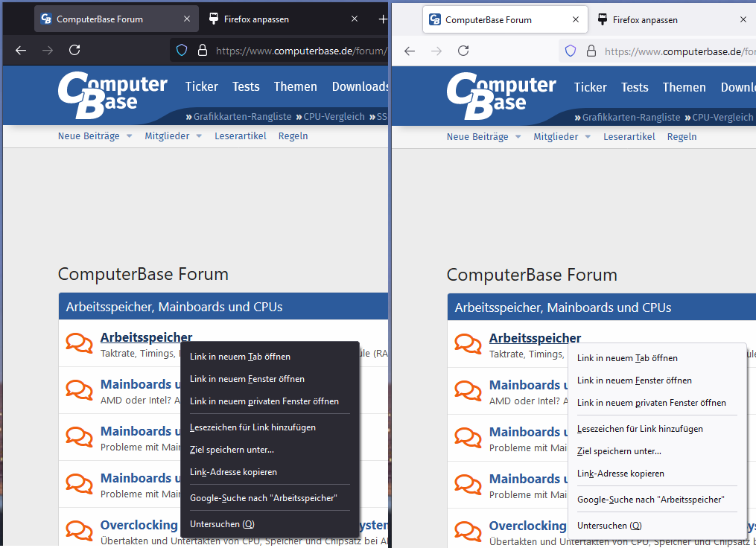Click the Overclocking speech-bubble icon in light window
Screen dimensions: 756x548
468,532
